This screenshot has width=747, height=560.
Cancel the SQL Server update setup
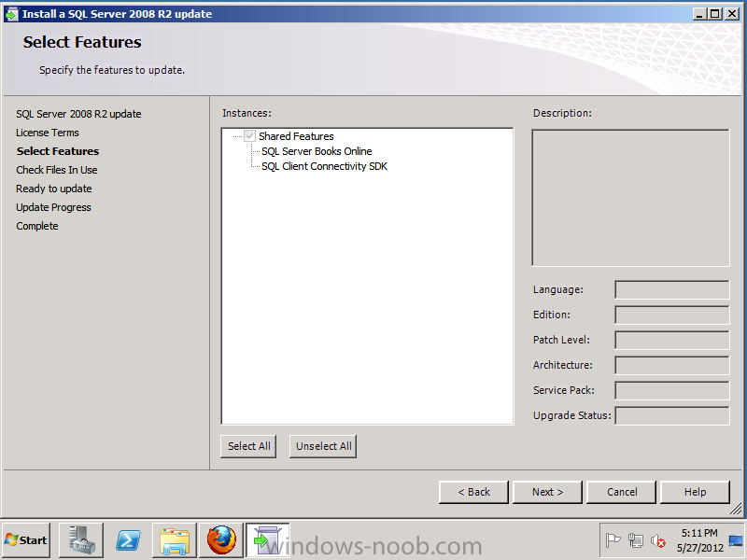(622, 492)
